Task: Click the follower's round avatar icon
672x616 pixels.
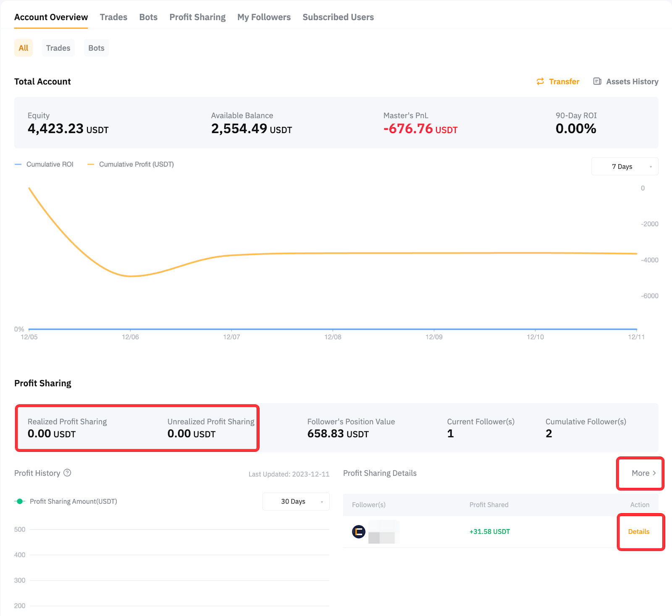Action: [358, 532]
